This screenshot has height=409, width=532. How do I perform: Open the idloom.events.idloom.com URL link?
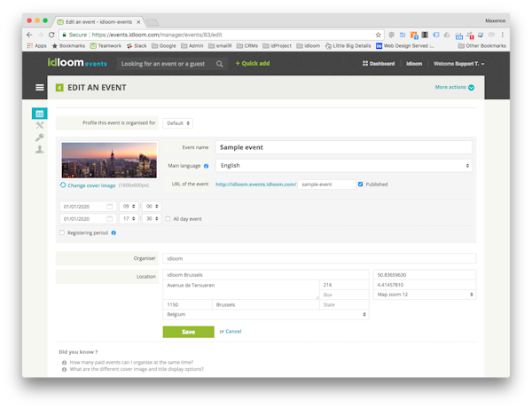click(256, 185)
